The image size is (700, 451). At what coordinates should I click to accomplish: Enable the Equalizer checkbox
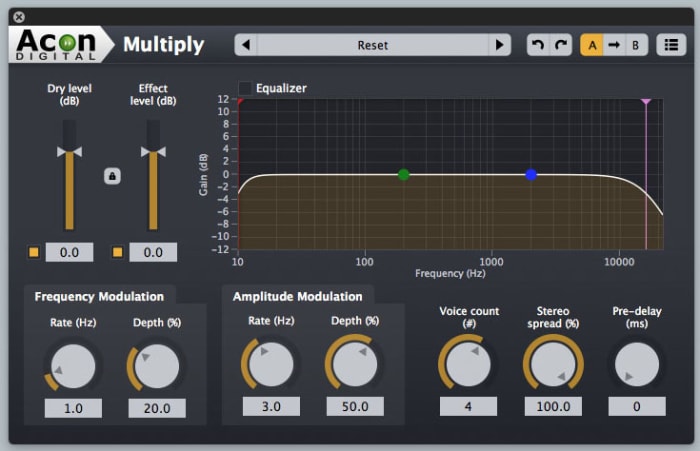click(245, 88)
